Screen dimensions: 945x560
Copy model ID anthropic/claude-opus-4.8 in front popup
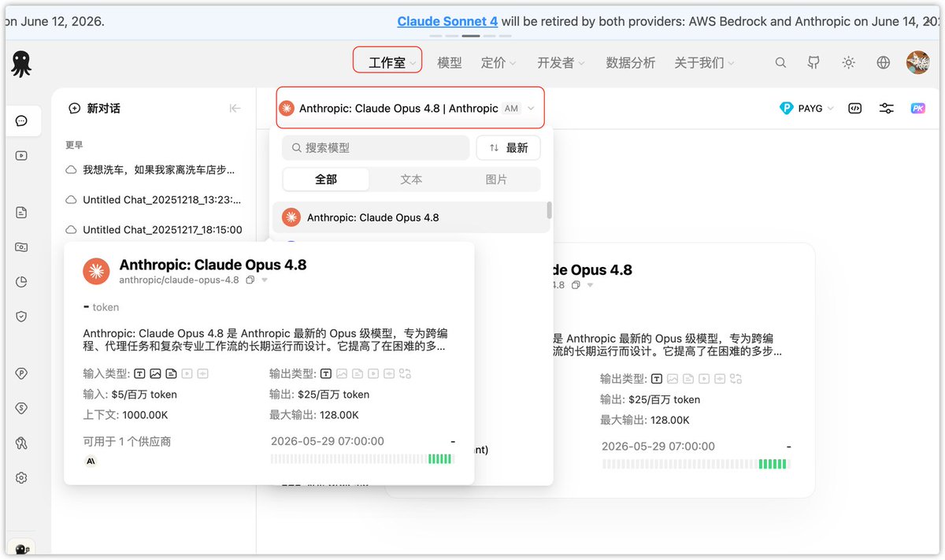(x=250, y=280)
